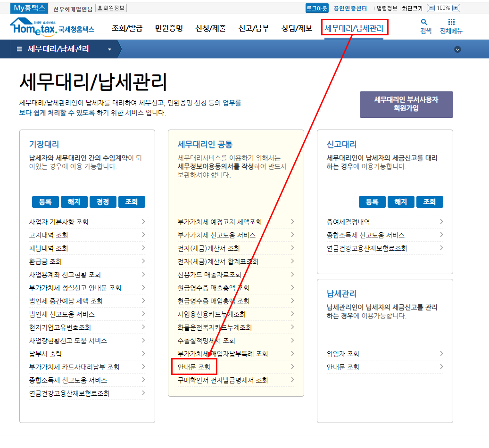Open 부가가치세 예정고지 세액조회 link
The width and height of the screenshot is (489, 448).
point(220,222)
